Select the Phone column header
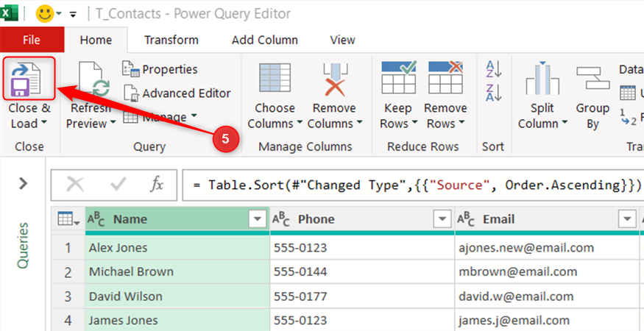The height and width of the screenshot is (331, 644). pyautogui.click(x=362, y=220)
